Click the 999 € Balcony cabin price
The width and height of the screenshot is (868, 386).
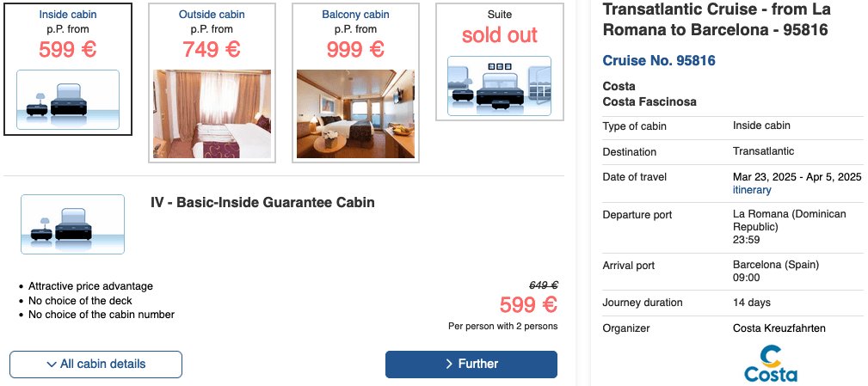coord(355,49)
